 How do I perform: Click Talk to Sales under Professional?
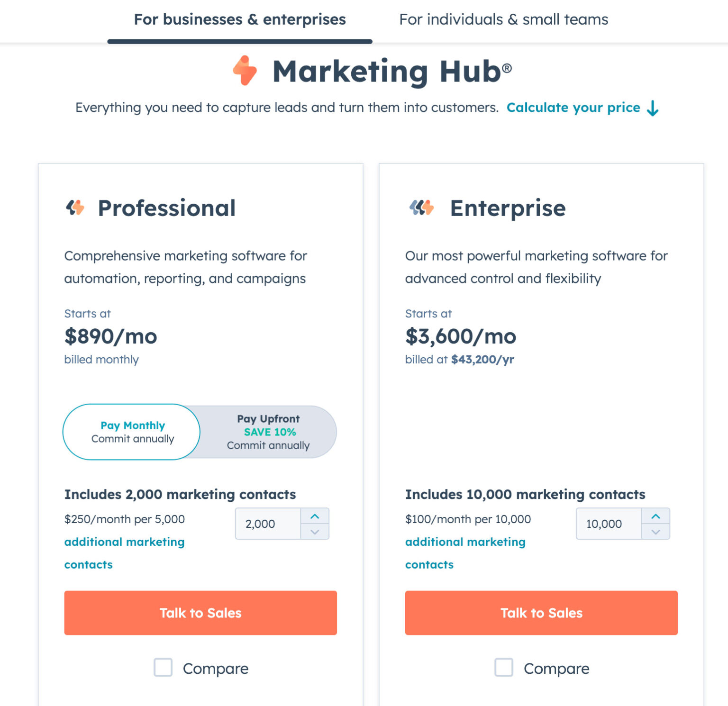point(200,613)
